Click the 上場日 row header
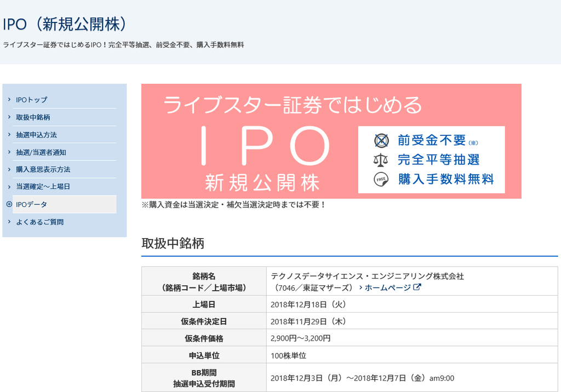Screen dimensions: 561x392 (204, 304)
